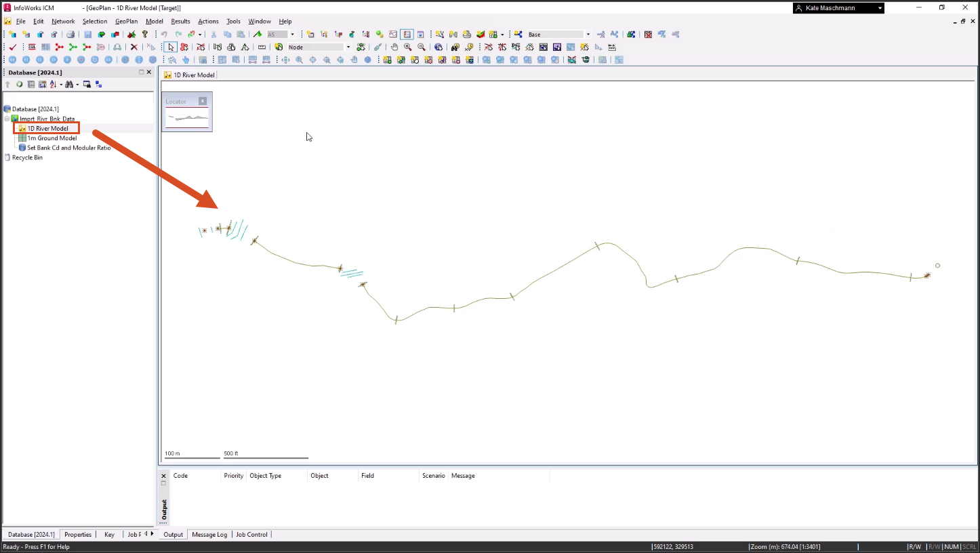The width and height of the screenshot is (980, 553).
Task: Click the A-Z sort icon in Database panel
Action: coord(53,85)
